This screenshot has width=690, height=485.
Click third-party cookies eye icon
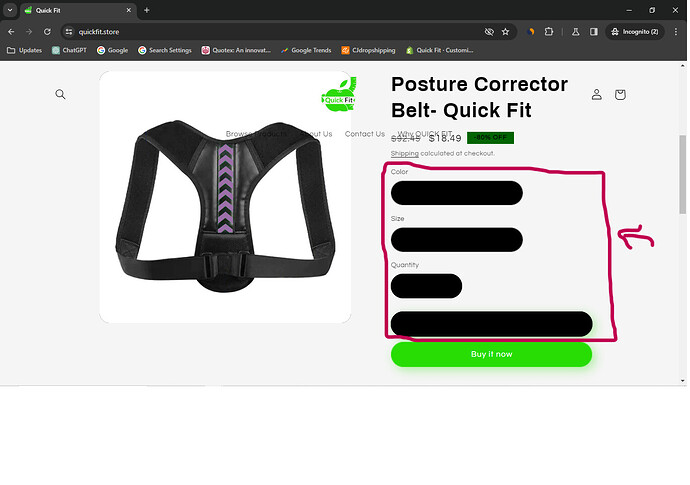coord(489,32)
